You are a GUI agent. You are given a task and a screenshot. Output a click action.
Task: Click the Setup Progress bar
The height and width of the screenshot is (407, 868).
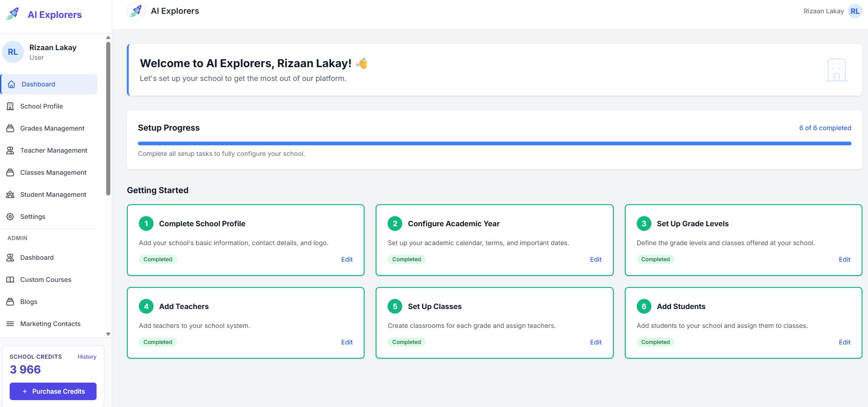point(494,143)
